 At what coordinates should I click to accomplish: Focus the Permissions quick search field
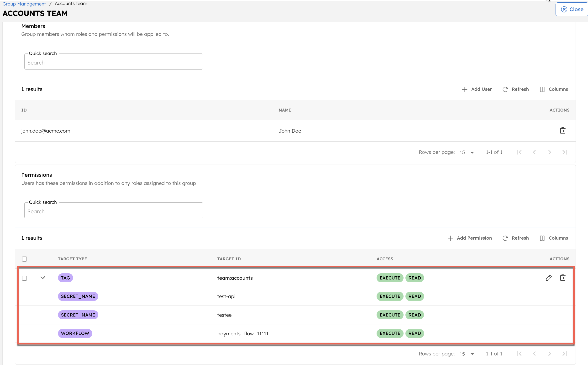(114, 210)
